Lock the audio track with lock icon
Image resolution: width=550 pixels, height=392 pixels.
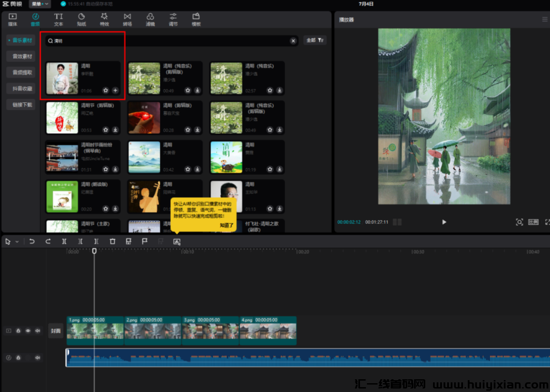pyautogui.click(x=18, y=358)
